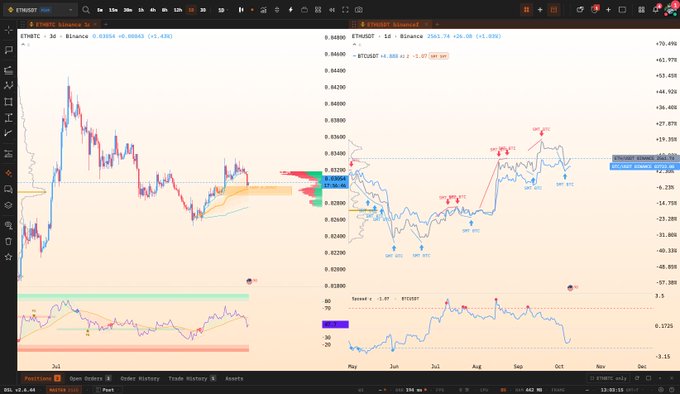Open the drawing settings sliders icon
This screenshot has height=394, width=680.
click(8, 153)
